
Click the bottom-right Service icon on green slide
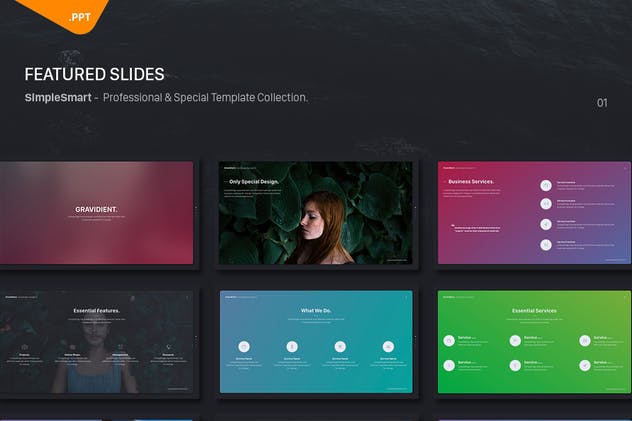[584, 366]
